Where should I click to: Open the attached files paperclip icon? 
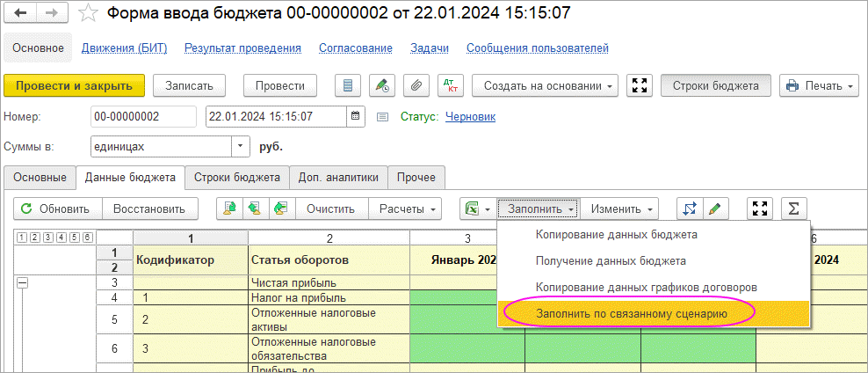click(415, 85)
